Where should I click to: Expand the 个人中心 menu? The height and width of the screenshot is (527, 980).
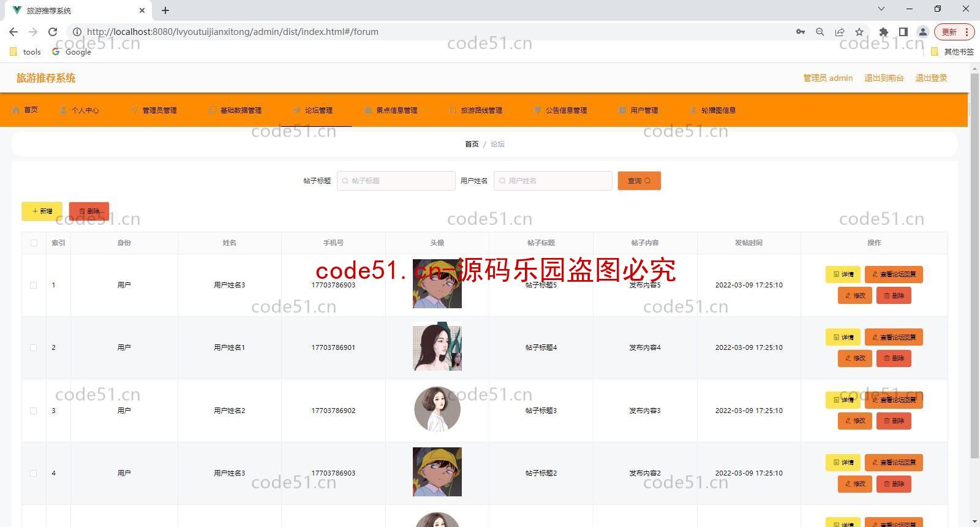click(x=85, y=110)
